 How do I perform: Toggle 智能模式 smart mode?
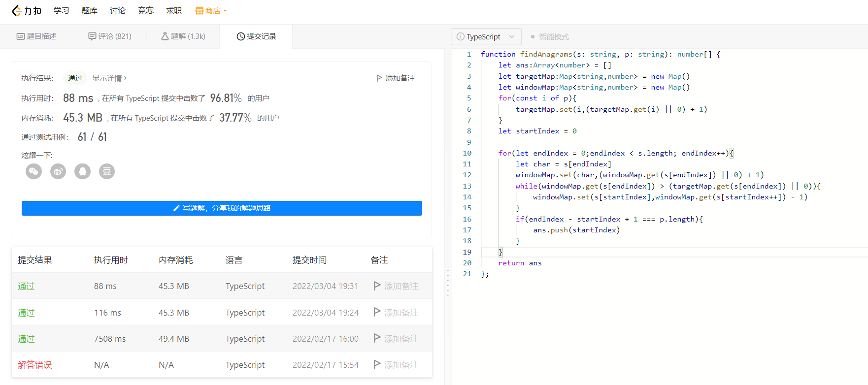(x=550, y=36)
